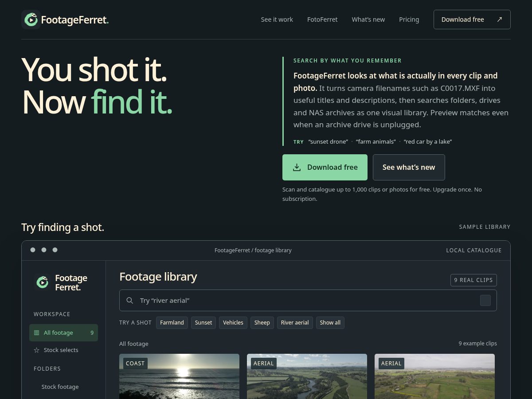Click the footage search input field
Screen dimensions: 532x399
click(x=308, y=301)
